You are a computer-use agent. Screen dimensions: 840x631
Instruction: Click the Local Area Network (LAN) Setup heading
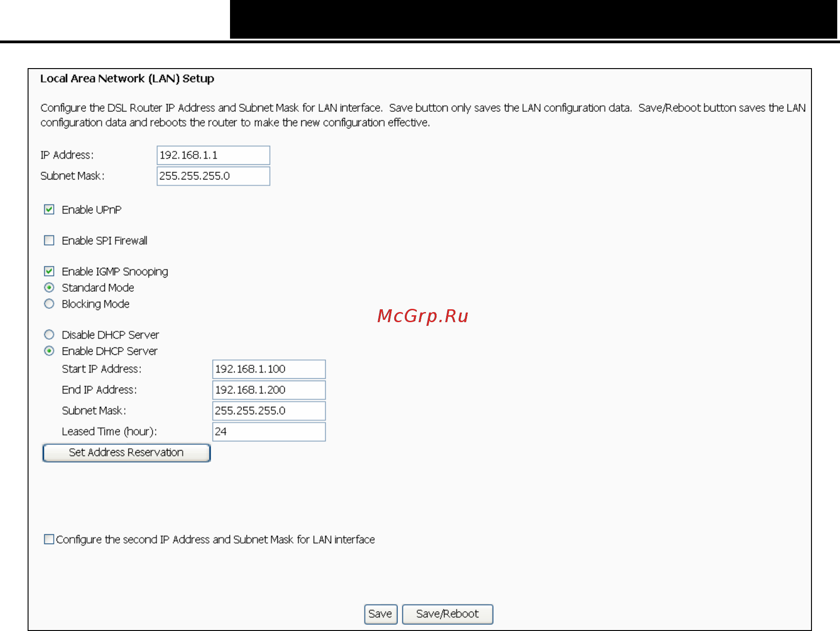coord(127,79)
